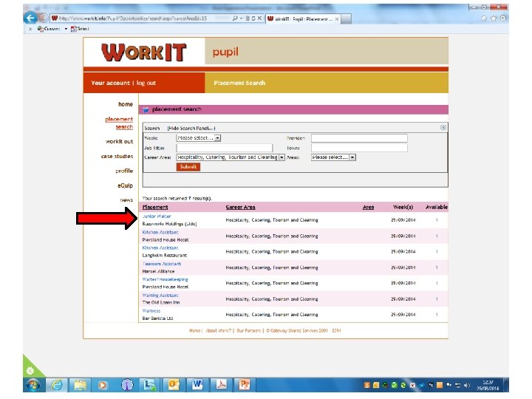This screenshot has height=399, width=532.
Task: Click Hide Search Panel link
Action: [x=191, y=129]
